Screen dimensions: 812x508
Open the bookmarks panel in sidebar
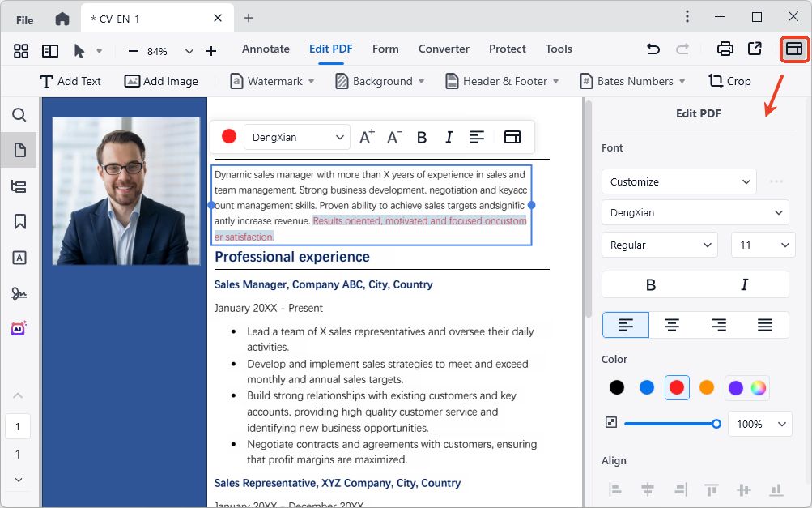pyautogui.click(x=19, y=221)
